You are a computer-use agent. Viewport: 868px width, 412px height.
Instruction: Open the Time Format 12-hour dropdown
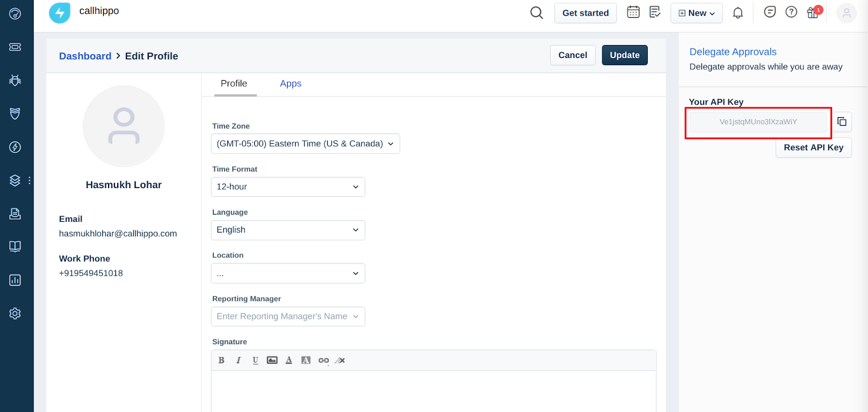(288, 187)
